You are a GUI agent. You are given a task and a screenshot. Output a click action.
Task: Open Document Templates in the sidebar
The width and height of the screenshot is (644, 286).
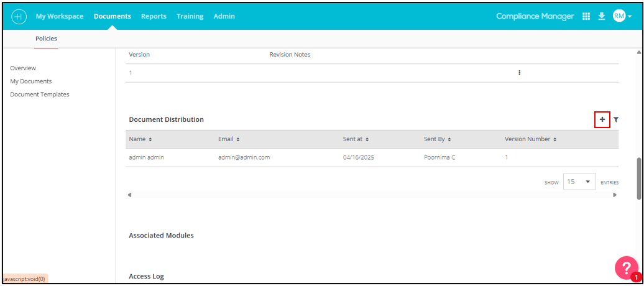click(40, 95)
